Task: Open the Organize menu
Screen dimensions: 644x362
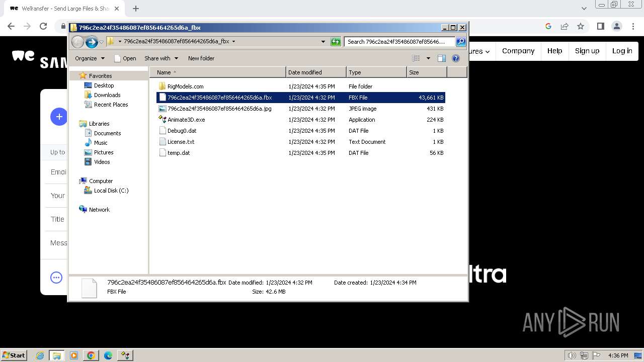Action: pyautogui.click(x=90, y=58)
